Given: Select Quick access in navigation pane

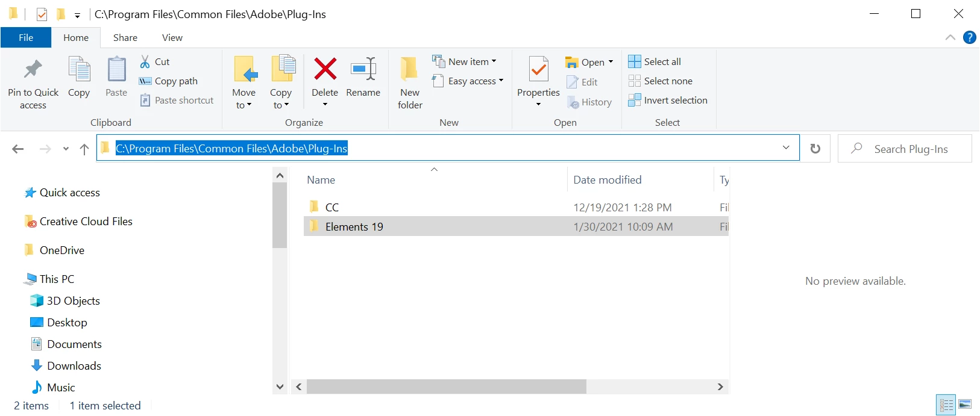Looking at the screenshot, I should click(x=62, y=193).
